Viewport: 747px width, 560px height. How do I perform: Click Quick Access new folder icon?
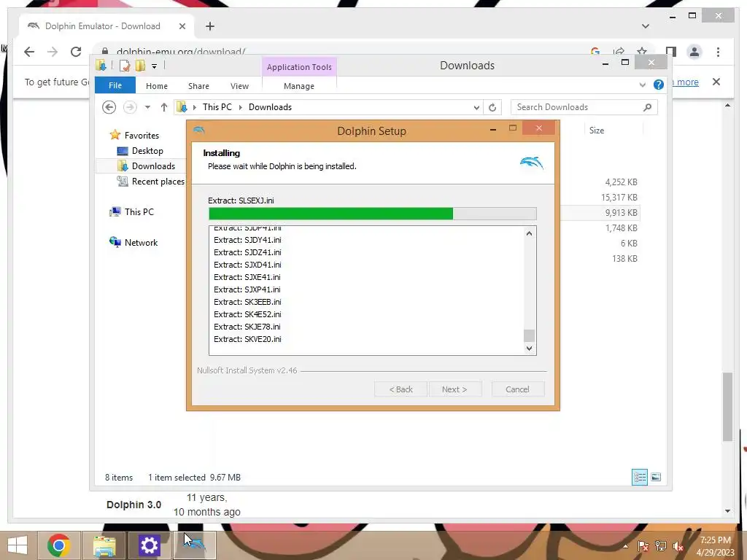(140, 66)
